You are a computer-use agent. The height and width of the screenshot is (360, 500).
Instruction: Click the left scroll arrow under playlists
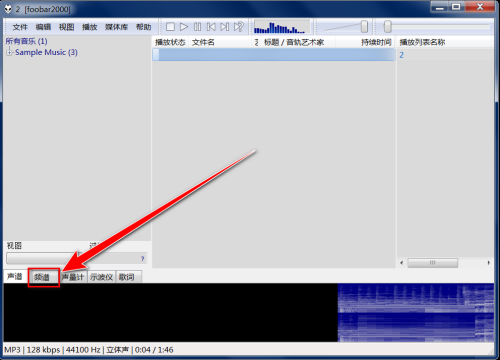(402, 263)
